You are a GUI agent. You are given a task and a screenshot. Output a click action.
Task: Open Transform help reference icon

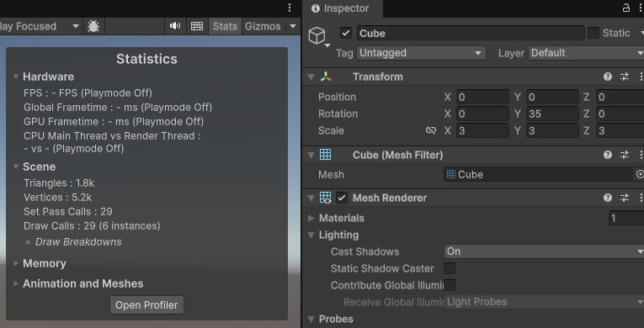(x=608, y=77)
